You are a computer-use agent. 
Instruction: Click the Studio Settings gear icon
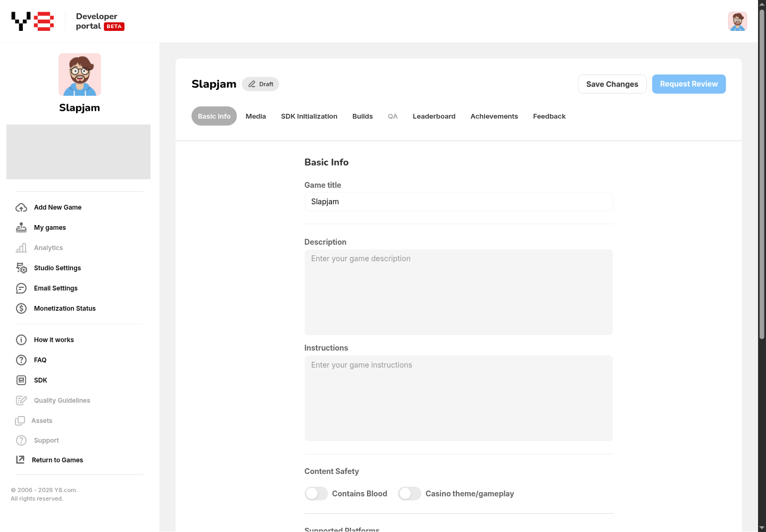[21, 268]
